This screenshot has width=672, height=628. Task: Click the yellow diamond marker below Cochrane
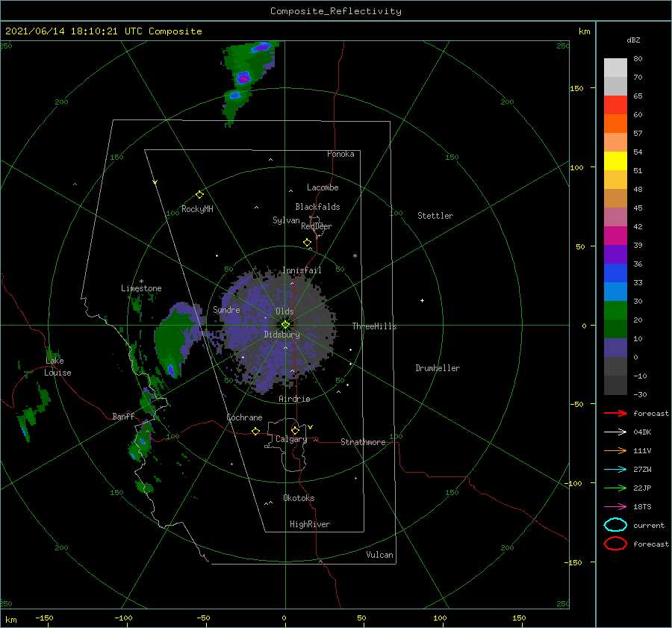255,431
